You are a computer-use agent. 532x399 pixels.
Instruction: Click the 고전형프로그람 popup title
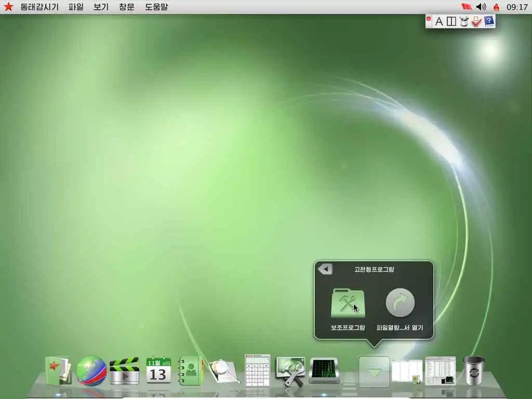click(x=374, y=270)
